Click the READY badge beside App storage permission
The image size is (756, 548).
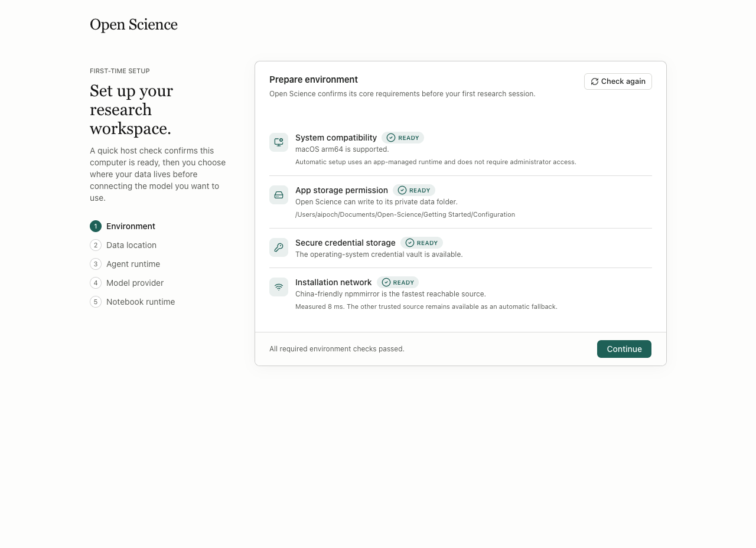(414, 190)
